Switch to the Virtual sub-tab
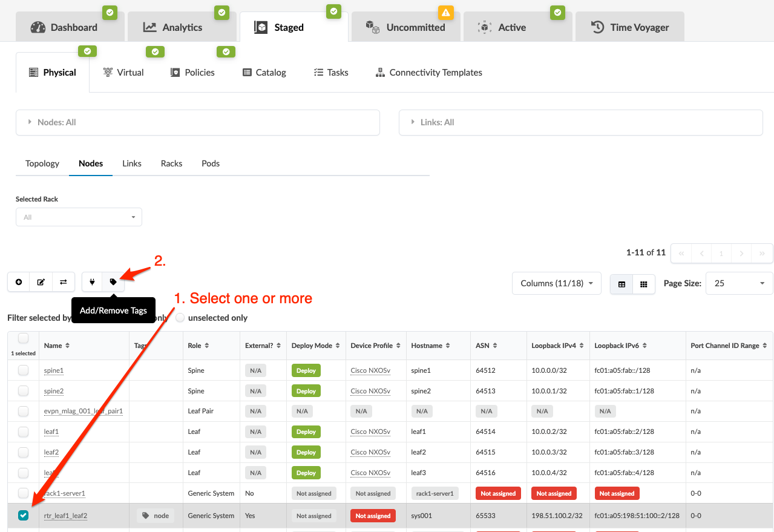 pyautogui.click(x=123, y=72)
